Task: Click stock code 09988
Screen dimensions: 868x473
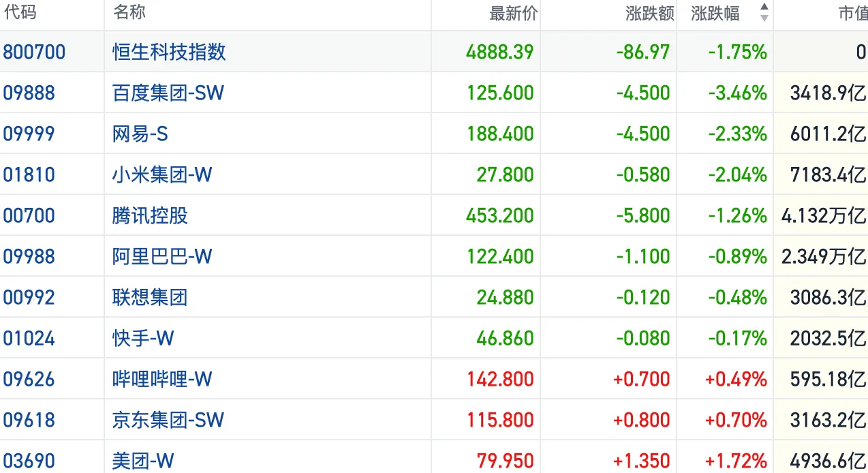Action: [29, 256]
